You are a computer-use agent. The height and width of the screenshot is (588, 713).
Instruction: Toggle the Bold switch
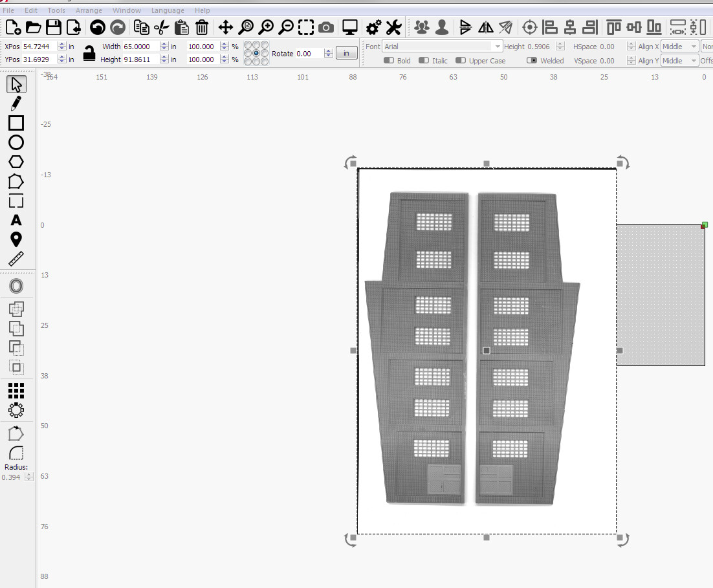pyautogui.click(x=389, y=61)
